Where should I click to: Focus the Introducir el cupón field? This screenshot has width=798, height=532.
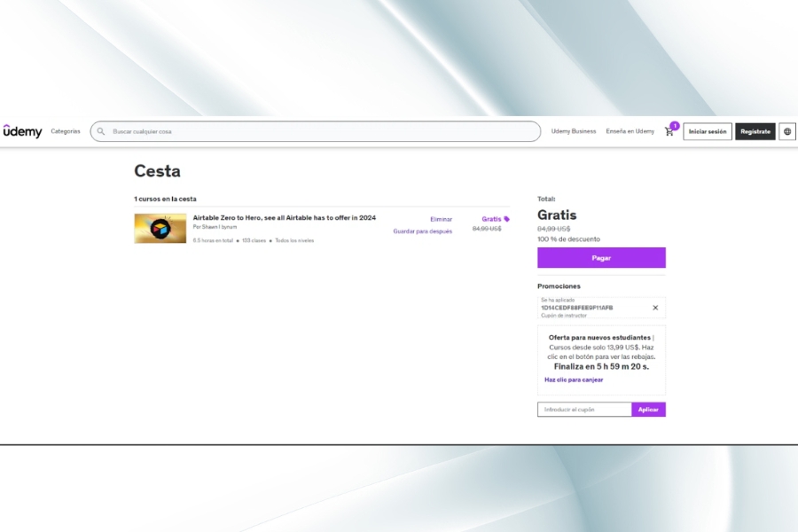[x=584, y=410]
